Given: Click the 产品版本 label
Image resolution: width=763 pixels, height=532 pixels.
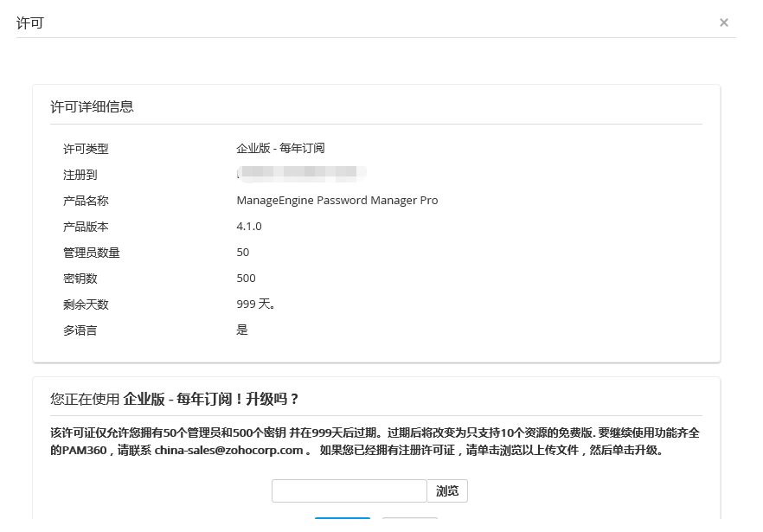Looking at the screenshot, I should [x=86, y=227].
